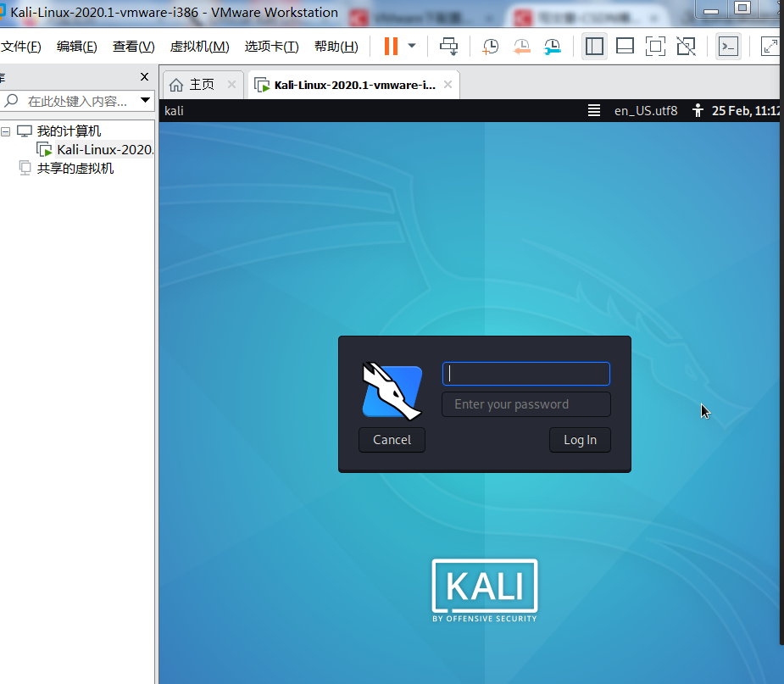This screenshot has height=684, width=784.
Task: Take a snapshot of this virtual machine
Action: click(x=490, y=47)
